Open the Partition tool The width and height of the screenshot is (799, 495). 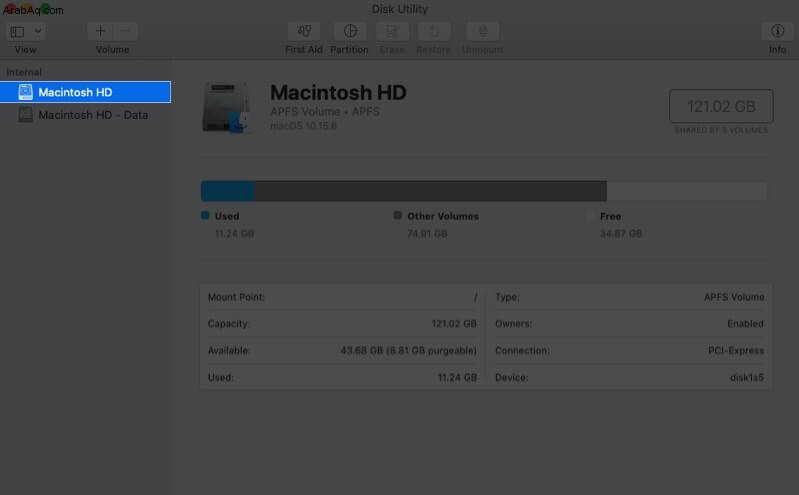350,31
